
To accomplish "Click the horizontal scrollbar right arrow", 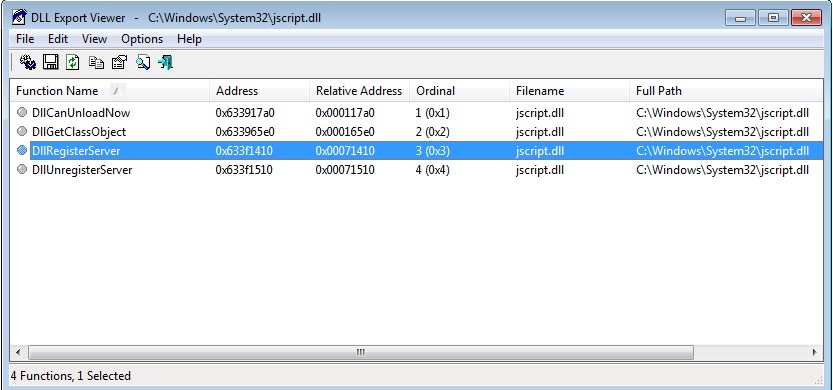I will coord(814,352).
